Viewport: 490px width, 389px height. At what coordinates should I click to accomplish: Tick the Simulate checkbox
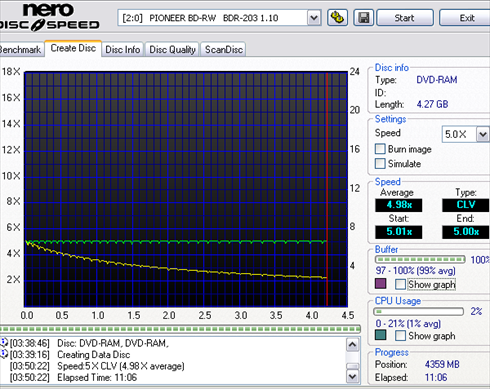[x=380, y=163]
